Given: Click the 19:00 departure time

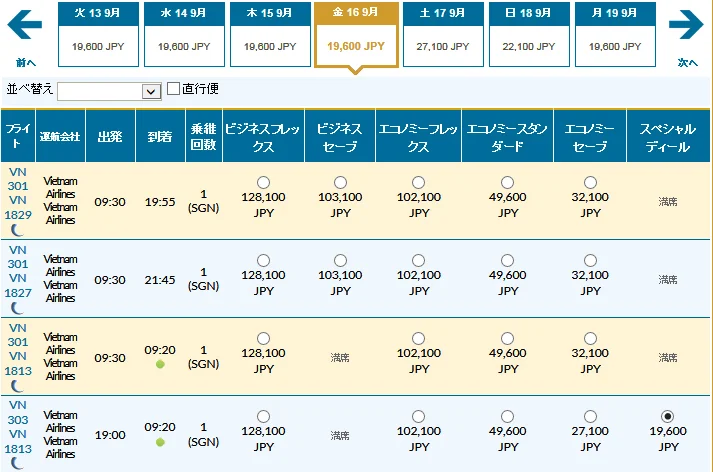Looking at the screenshot, I should coord(110,435).
